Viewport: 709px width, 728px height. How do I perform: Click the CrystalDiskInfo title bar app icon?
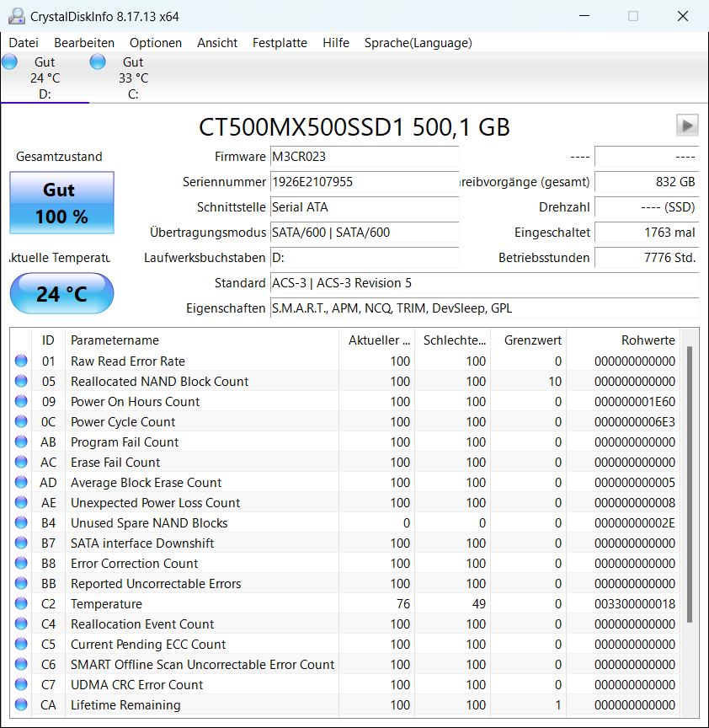17,16
